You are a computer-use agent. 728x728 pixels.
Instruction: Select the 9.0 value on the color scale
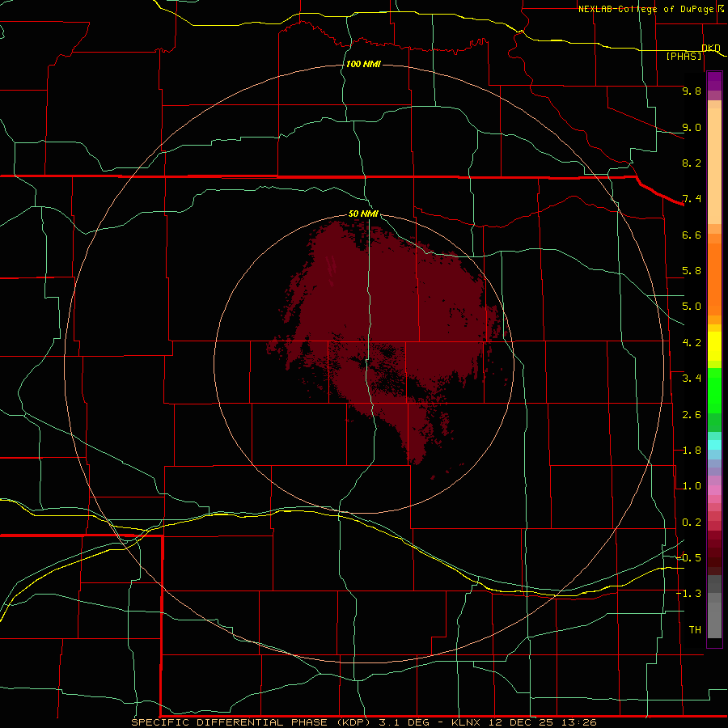692,127
